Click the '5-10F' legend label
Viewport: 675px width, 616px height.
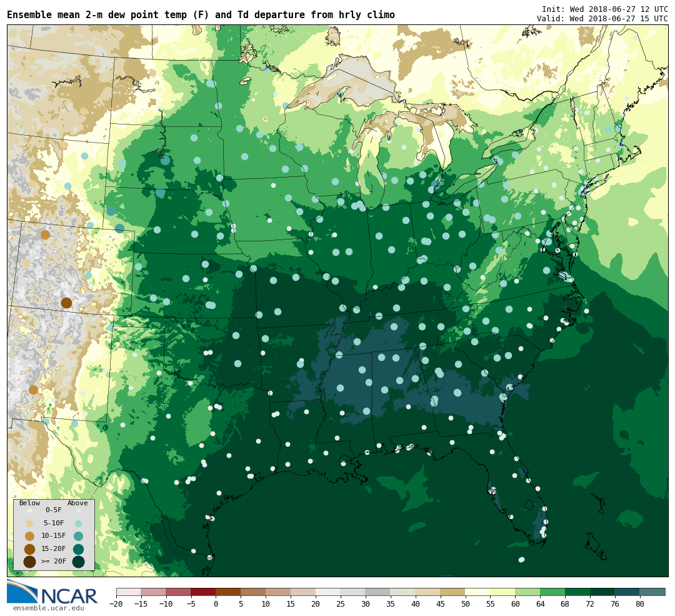(54, 523)
